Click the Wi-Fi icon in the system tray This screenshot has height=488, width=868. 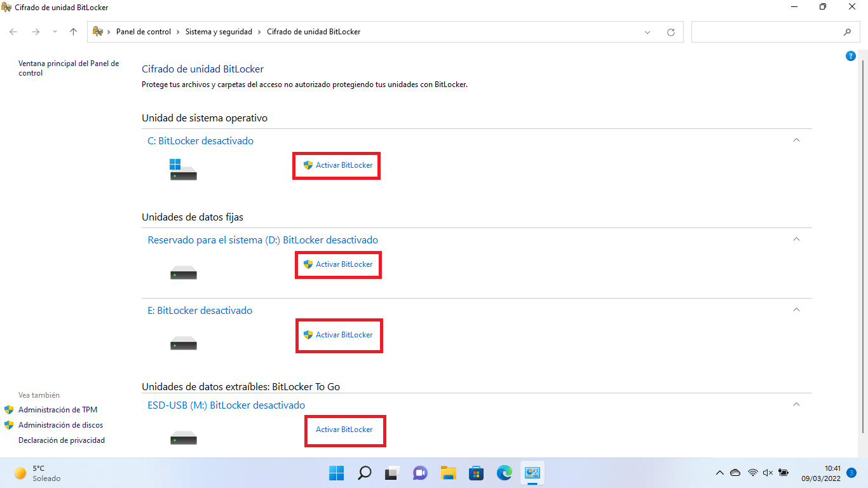click(x=753, y=473)
